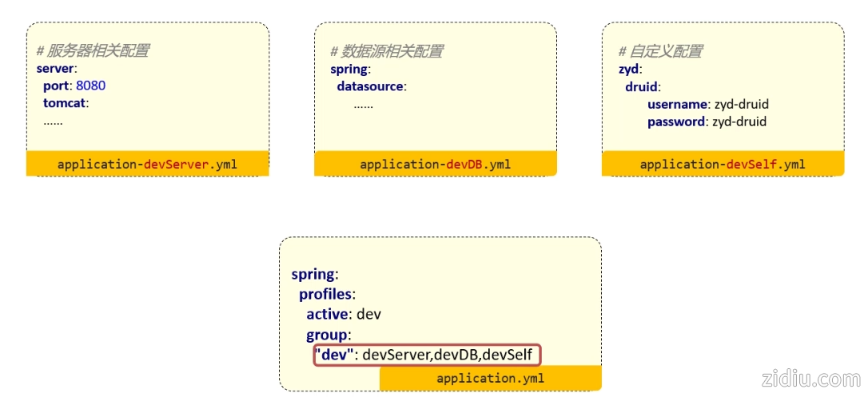Click the druid key under zyd
Viewport: 868px width, 397px height.
click(643, 86)
